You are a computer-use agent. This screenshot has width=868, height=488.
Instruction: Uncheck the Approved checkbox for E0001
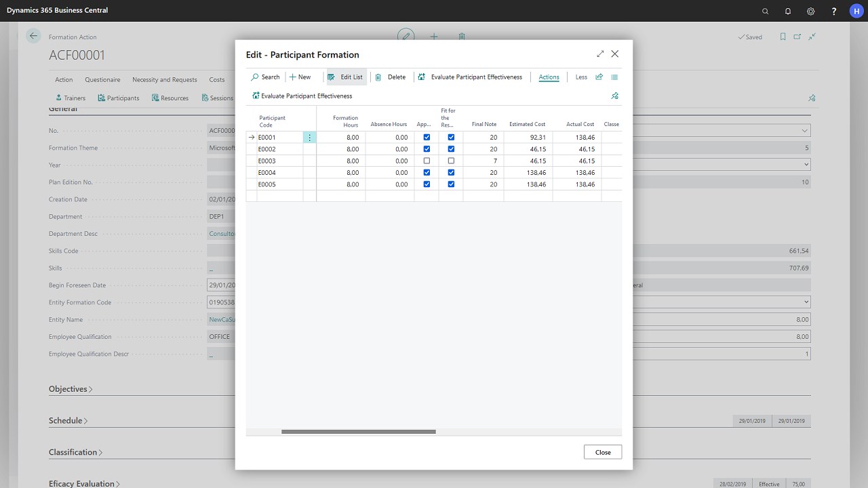point(427,138)
